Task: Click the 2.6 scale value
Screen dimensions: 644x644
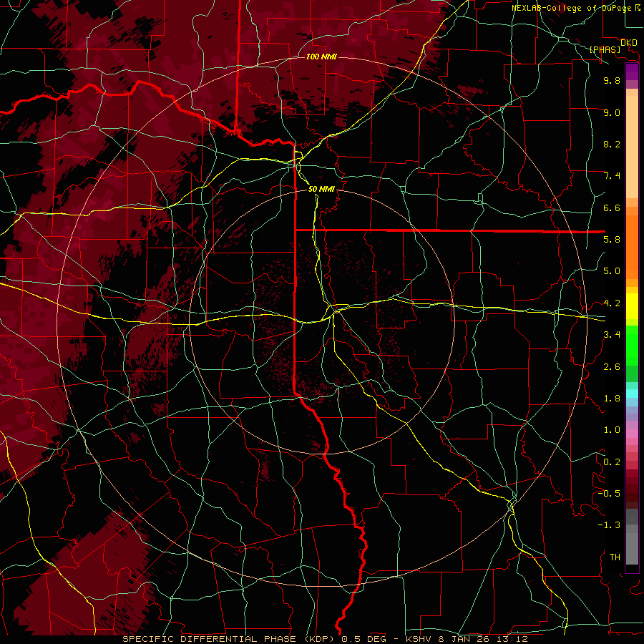Action: click(x=612, y=367)
